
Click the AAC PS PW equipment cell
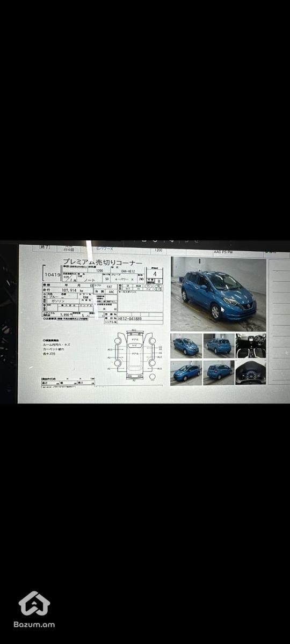click(223, 251)
